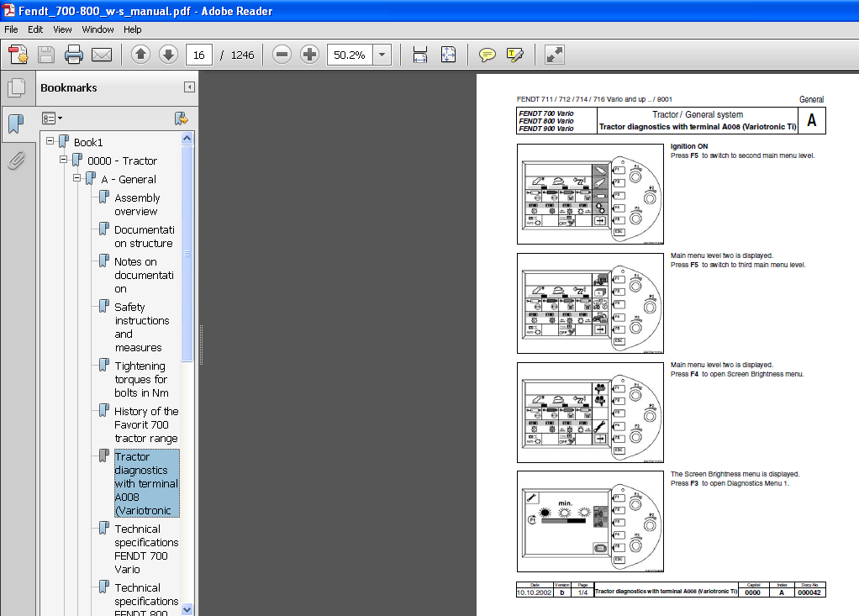Click the date 10.10.2002 in footer

point(534,592)
